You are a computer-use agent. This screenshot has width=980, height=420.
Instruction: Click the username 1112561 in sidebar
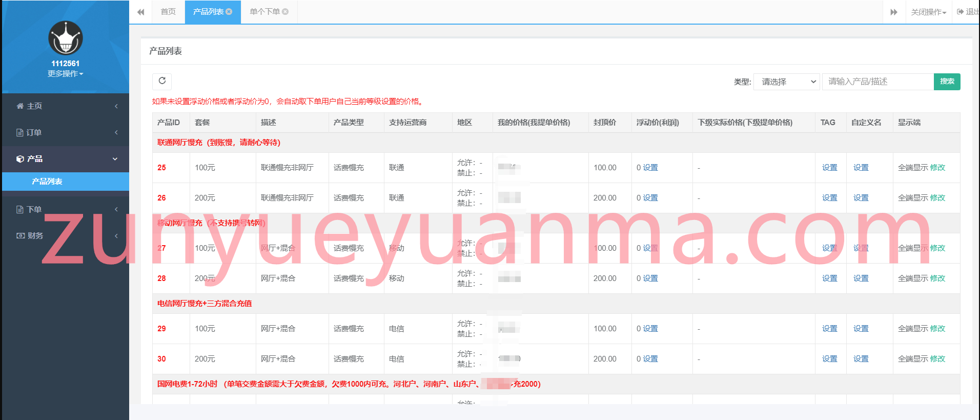[66, 64]
